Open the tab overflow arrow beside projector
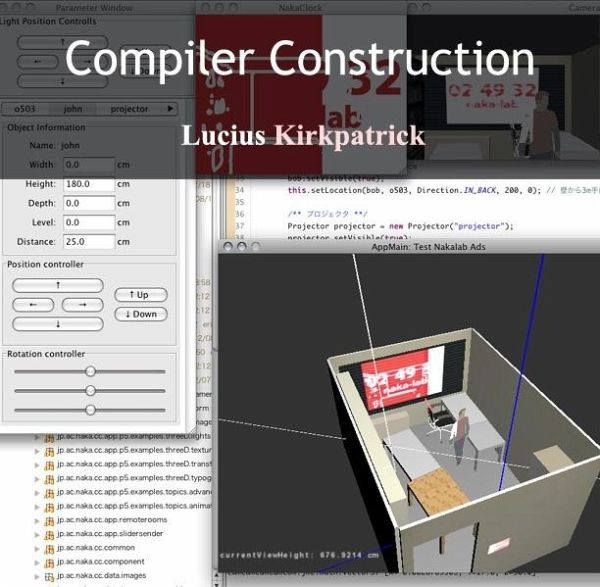Viewport: 600px width, 587px height. (x=169, y=109)
